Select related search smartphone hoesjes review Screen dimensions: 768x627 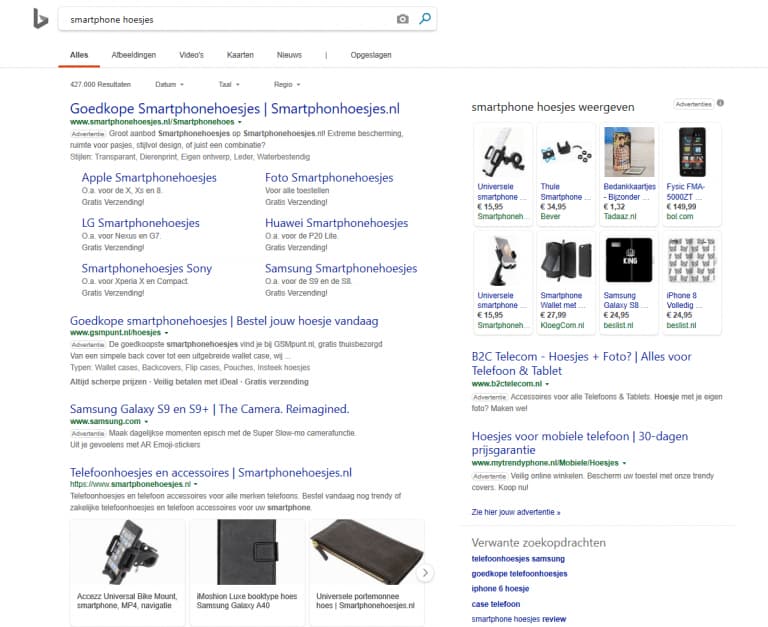point(519,619)
